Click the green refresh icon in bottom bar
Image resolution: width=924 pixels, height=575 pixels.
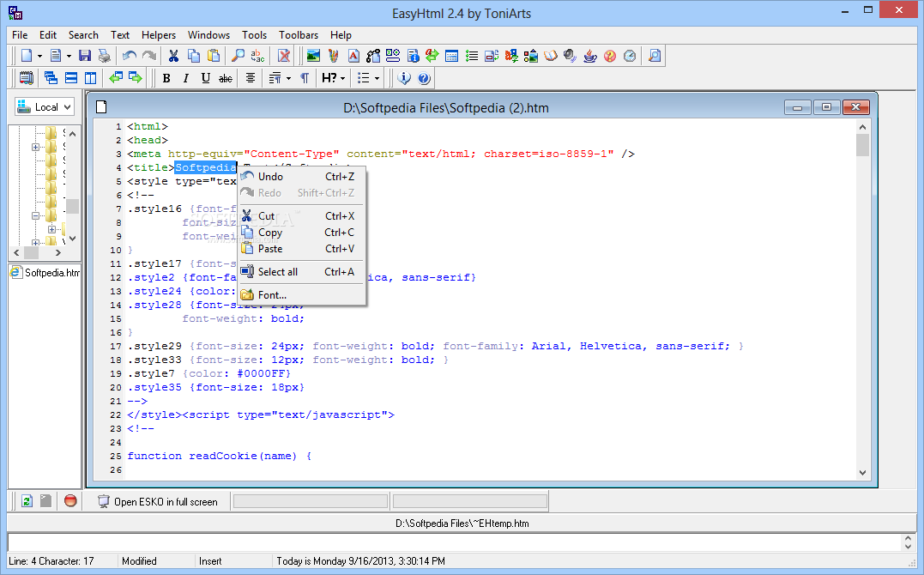point(27,501)
